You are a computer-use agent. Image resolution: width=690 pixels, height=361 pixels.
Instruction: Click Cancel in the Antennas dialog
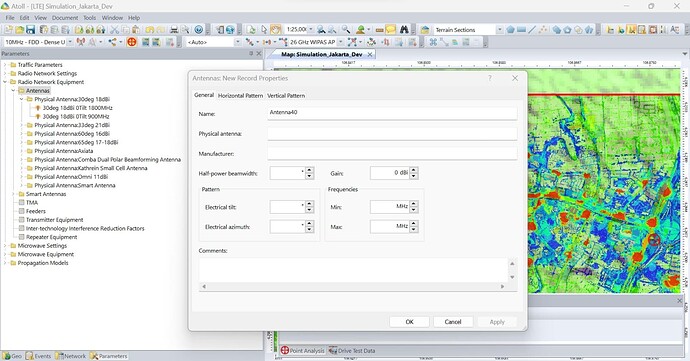point(453,322)
